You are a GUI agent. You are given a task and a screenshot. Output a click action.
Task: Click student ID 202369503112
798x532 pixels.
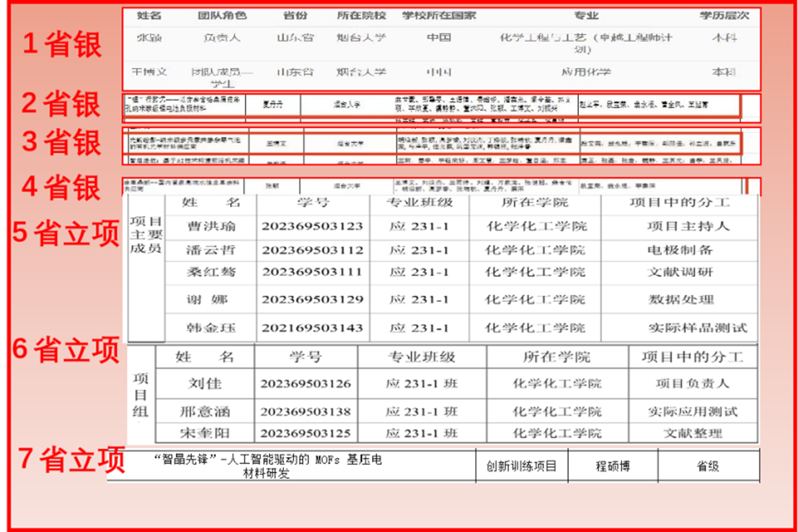tap(311, 250)
